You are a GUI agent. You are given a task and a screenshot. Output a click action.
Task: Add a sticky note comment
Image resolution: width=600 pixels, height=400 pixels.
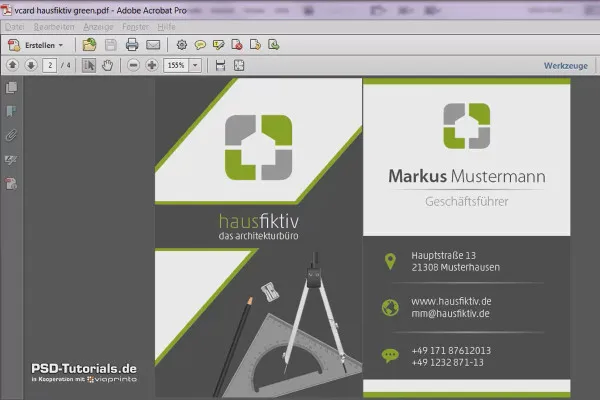click(x=200, y=45)
